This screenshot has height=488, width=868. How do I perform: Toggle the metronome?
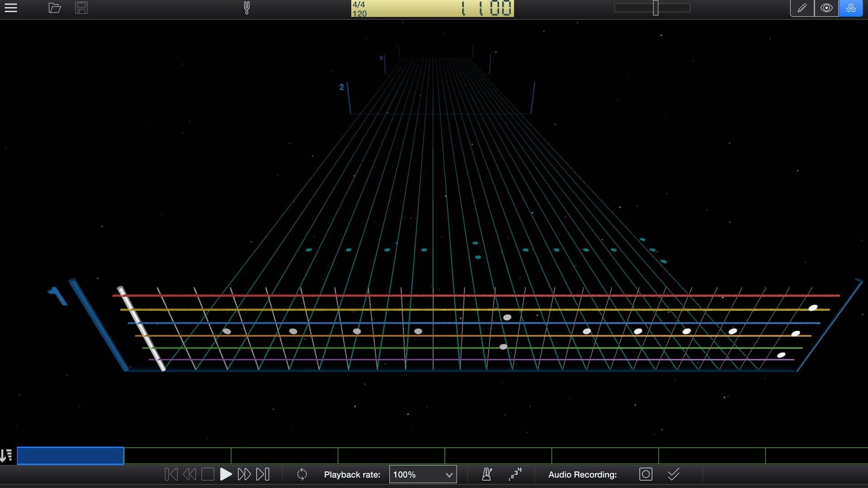coord(487,474)
